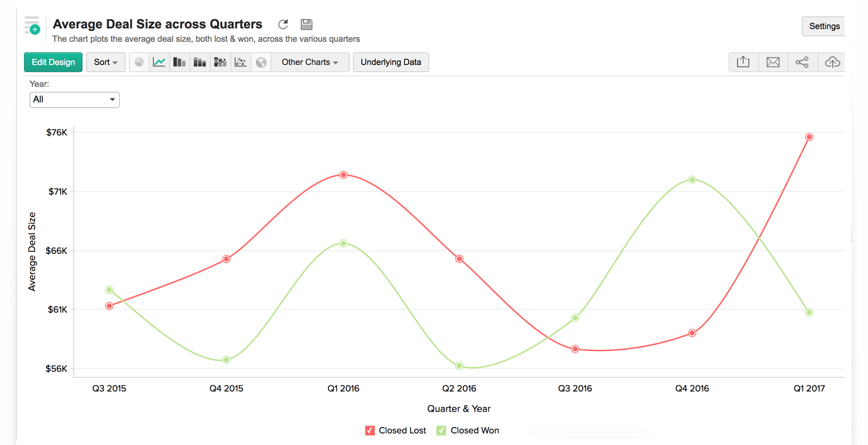
Task: Open the Year filter dropdown
Action: tap(74, 100)
